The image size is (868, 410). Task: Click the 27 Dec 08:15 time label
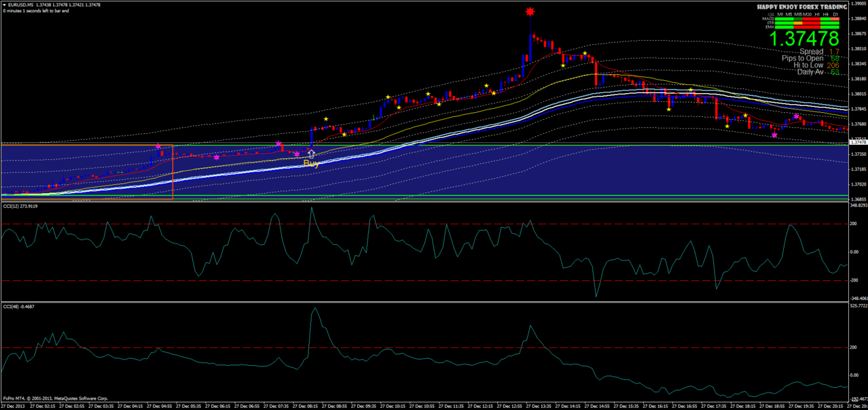click(x=307, y=406)
